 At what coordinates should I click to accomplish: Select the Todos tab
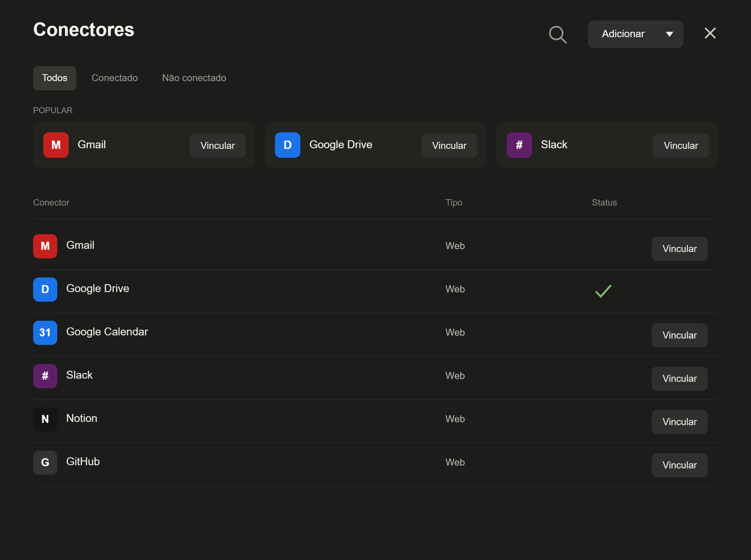[x=54, y=78]
